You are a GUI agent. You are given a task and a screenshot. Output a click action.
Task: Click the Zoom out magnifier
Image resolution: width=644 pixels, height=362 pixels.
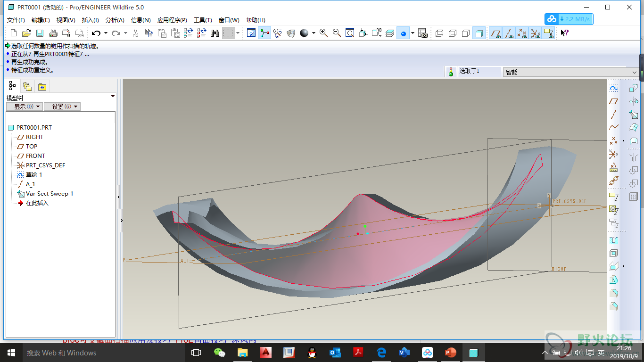pos(337,33)
